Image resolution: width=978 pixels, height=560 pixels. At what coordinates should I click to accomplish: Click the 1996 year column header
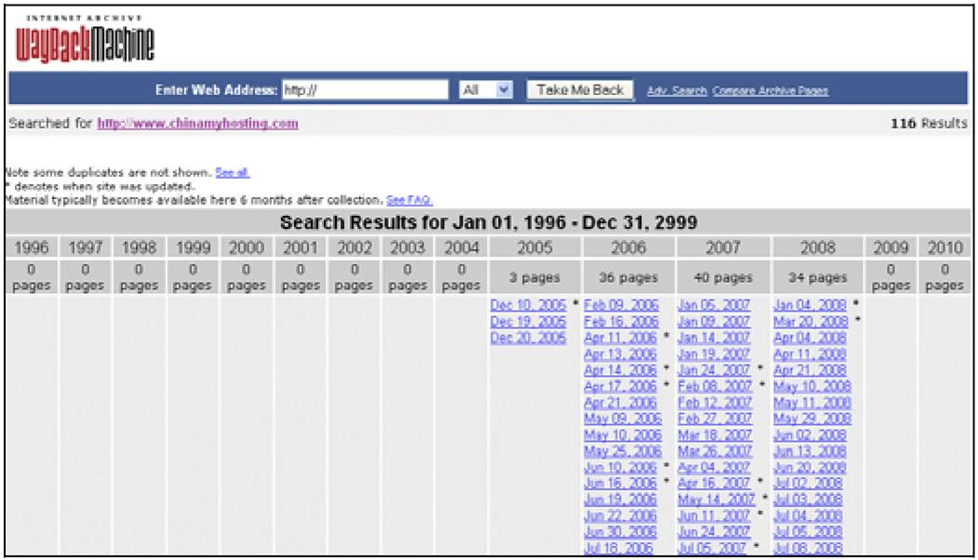[x=32, y=247]
